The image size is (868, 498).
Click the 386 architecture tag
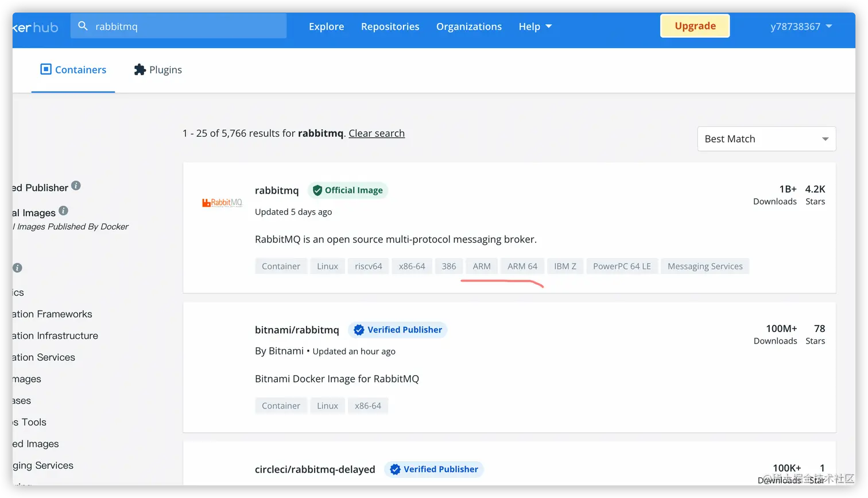coord(449,266)
